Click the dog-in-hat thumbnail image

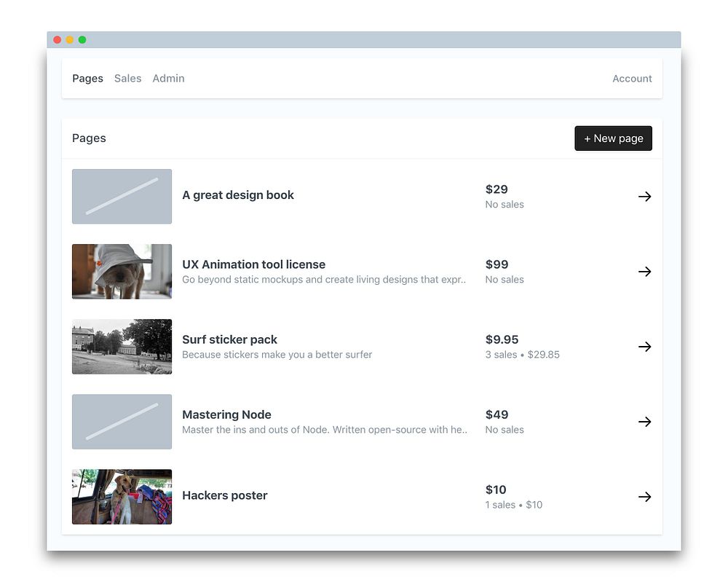122,271
